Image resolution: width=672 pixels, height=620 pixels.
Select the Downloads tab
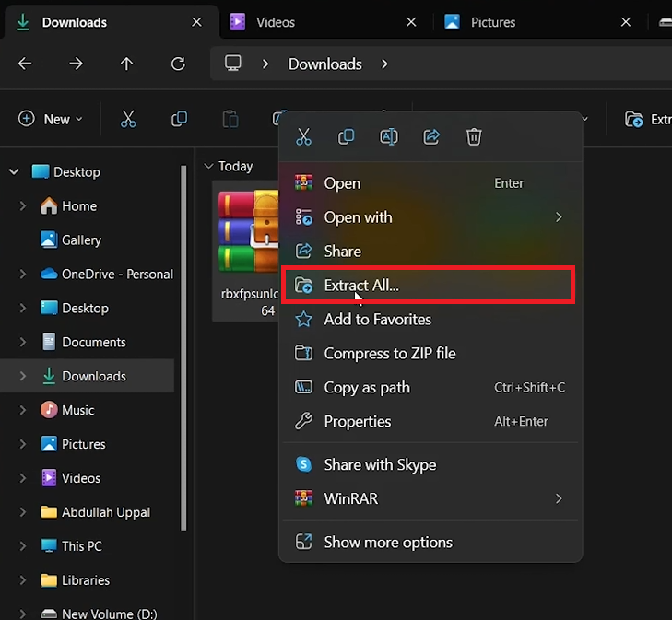(112, 22)
